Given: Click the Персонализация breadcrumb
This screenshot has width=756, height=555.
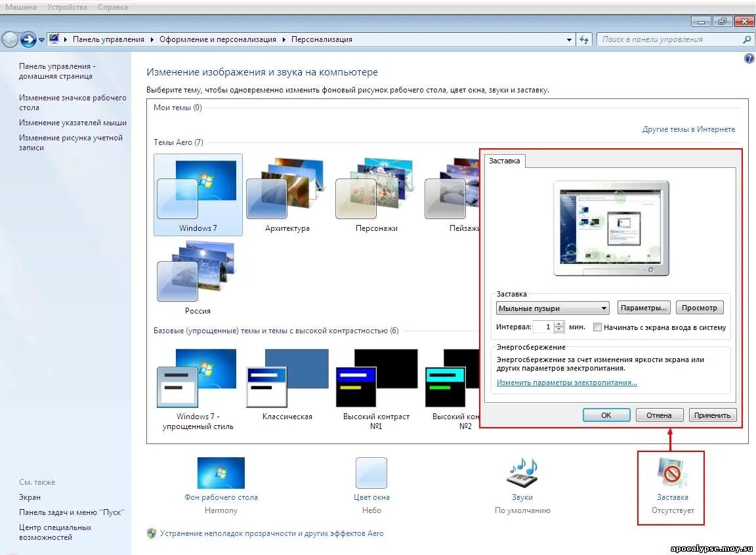Looking at the screenshot, I should tap(322, 39).
